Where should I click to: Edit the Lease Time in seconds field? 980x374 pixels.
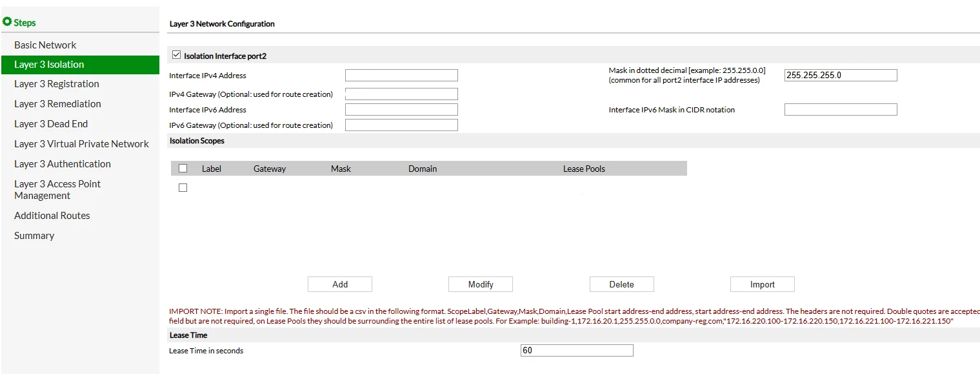click(x=577, y=351)
